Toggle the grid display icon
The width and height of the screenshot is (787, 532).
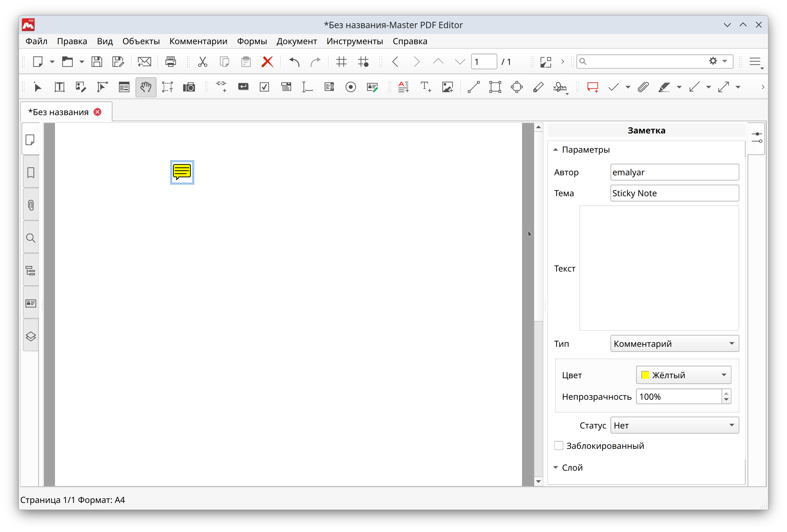[341, 62]
